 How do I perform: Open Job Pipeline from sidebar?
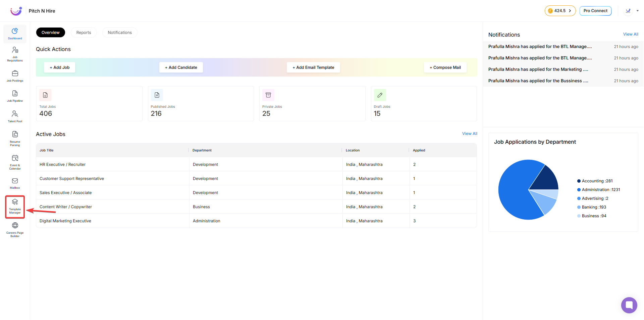(15, 96)
